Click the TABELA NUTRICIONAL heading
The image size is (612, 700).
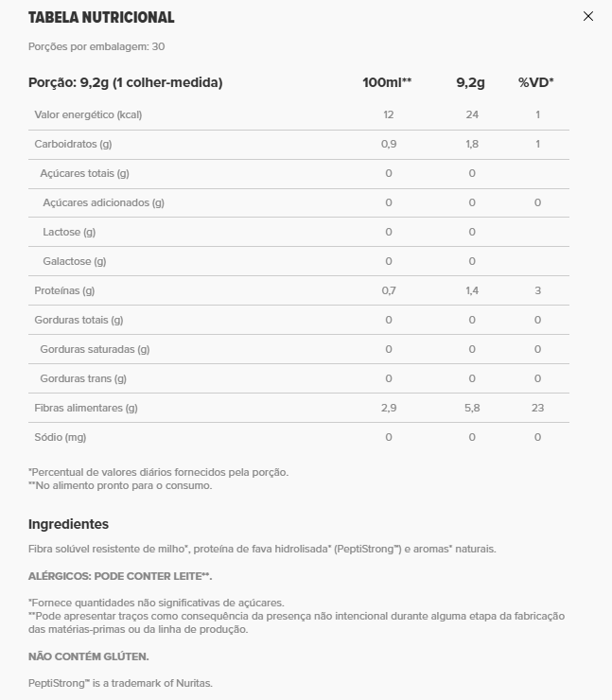(101, 17)
